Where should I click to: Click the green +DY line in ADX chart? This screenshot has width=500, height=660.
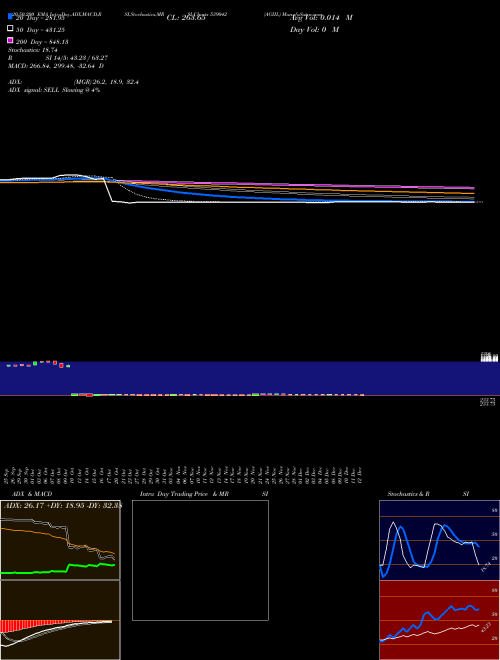point(58,568)
